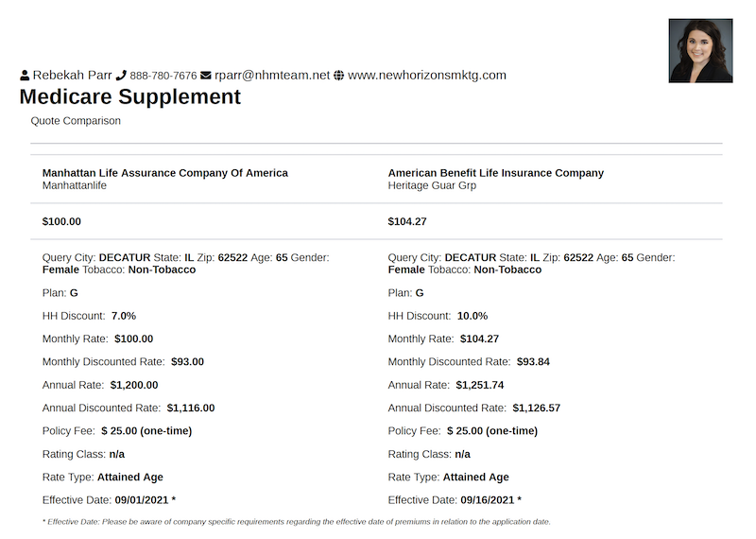Image resolution: width=756 pixels, height=539 pixels.
Task: Click the Quote Comparison subtitle
Action: pyautogui.click(x=76, y=121)
